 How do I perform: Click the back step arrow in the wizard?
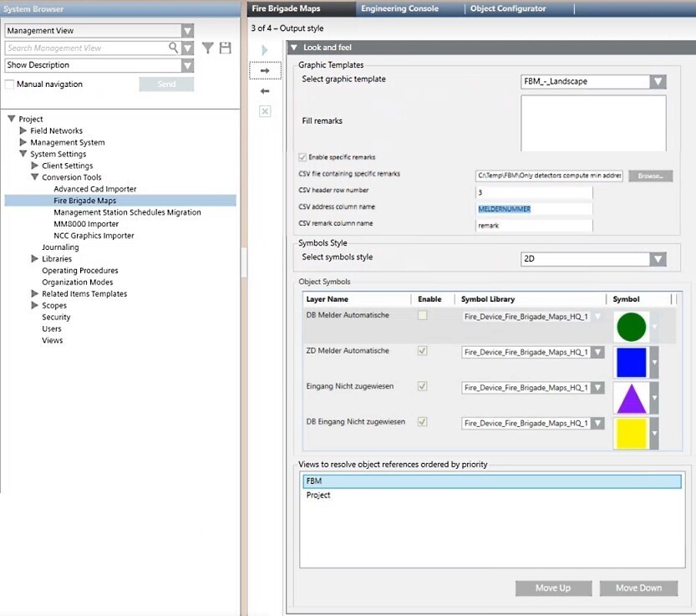click(264, 89)
